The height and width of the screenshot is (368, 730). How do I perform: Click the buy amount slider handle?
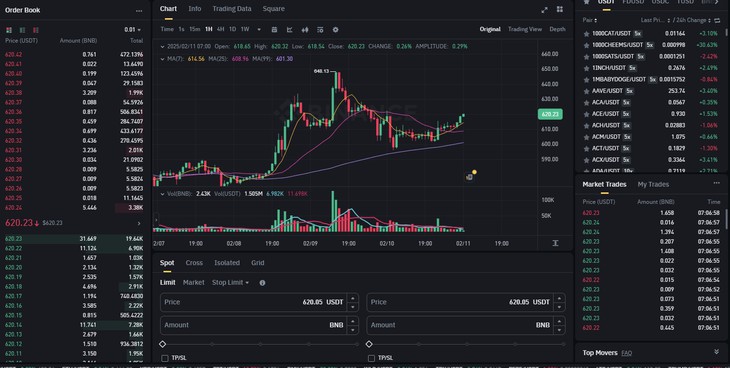[x=162, y=344]
